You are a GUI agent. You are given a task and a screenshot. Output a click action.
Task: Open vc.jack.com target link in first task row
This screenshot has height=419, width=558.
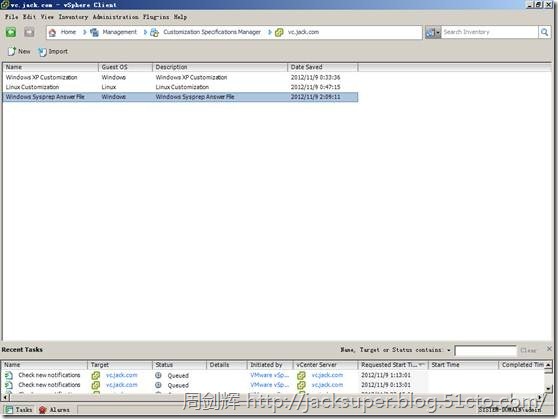point(121,375)
